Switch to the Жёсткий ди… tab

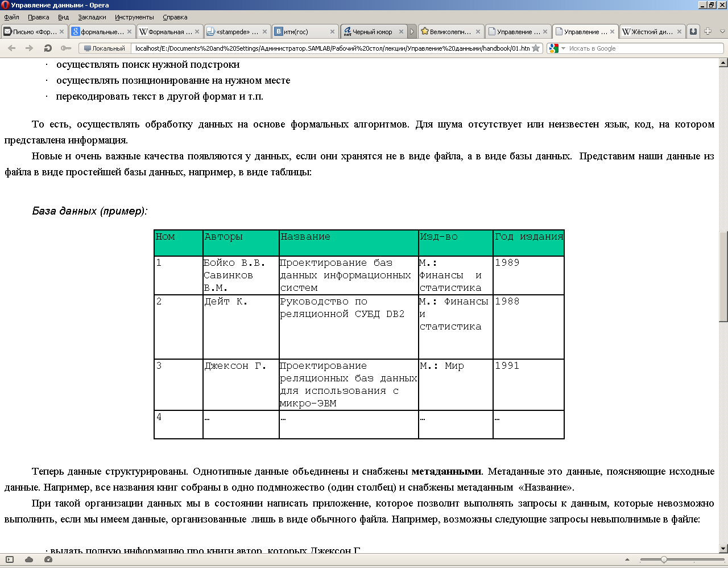652,31
